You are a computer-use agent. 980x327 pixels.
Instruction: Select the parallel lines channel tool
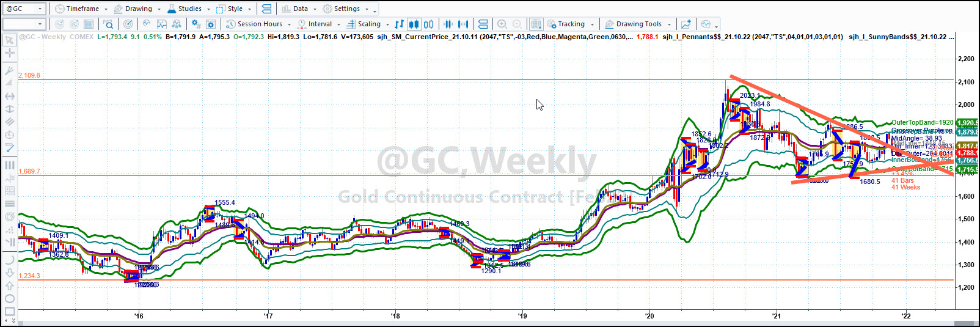(x=9, y=122)
